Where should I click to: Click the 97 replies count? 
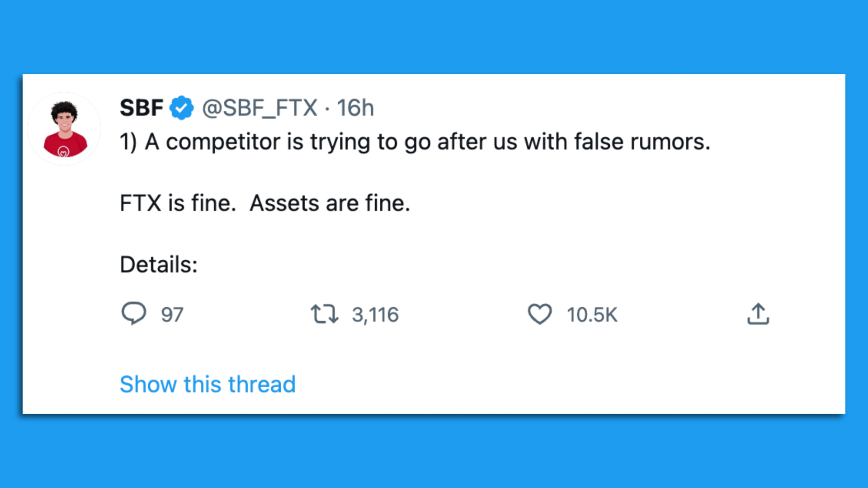pyautogui.click(x=172, y=315)
